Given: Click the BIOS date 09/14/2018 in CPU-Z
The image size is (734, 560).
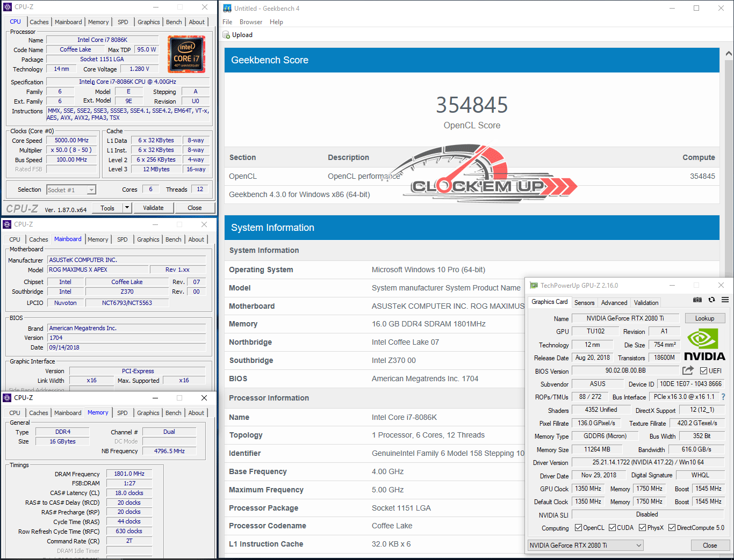Looking at the screenshot, I should point(127,347).
